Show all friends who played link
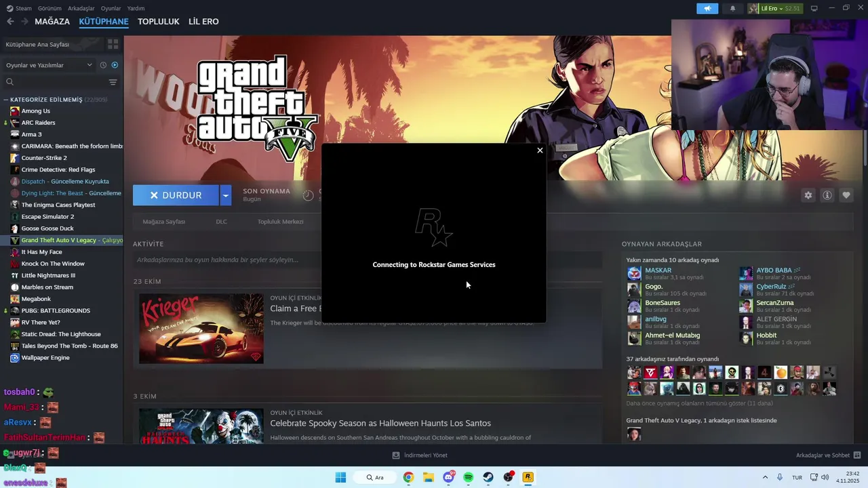Viewport: 868px width, 488px height. [x=699, y=403]
